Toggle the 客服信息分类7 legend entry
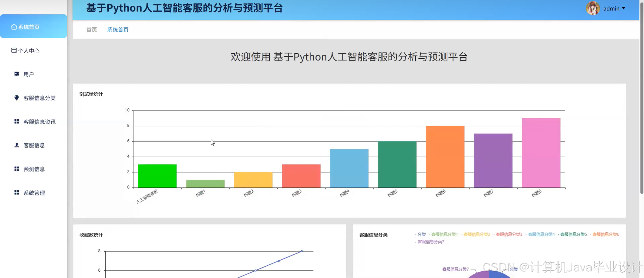The height and width of the screenshot is (278, 644). (x=429, y=241)
